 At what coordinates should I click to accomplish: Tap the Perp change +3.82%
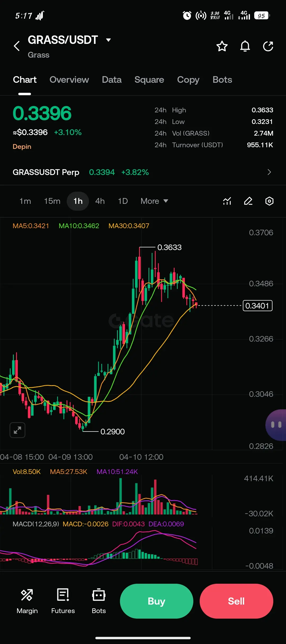pos(135,172)
